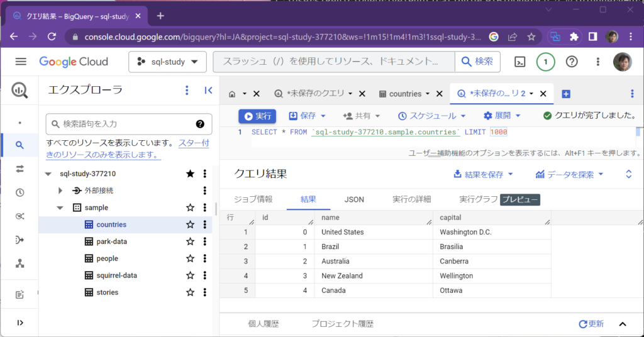This screenshot has width=644, height=337.
Task: Click the Canberra cell in results
Action: (492, 261)
